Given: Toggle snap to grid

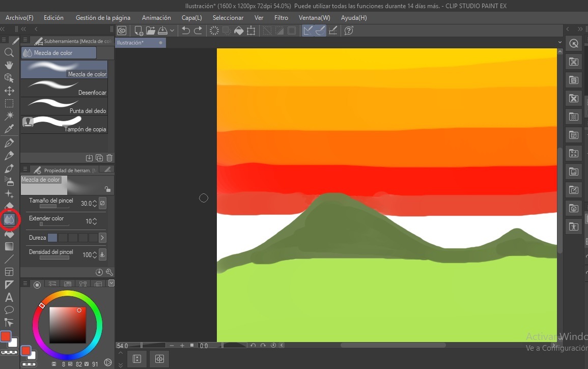Looking at the screenshot, I should tap(333, 31).
